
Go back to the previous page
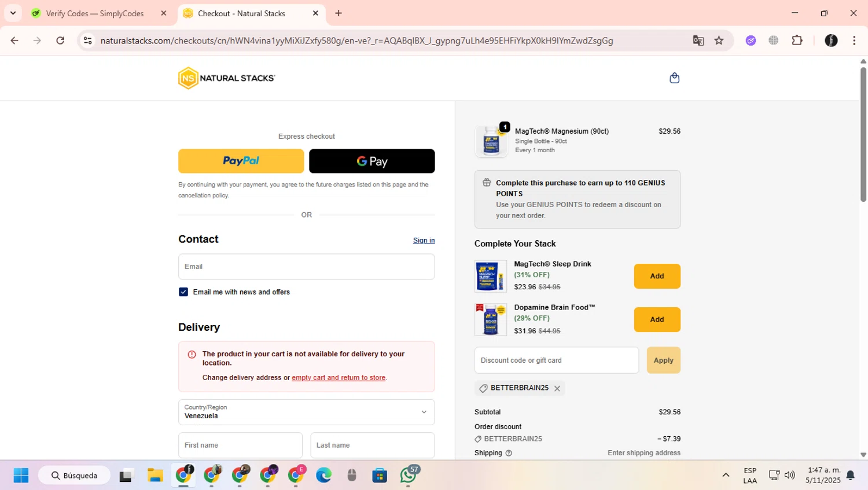[14, 40]
